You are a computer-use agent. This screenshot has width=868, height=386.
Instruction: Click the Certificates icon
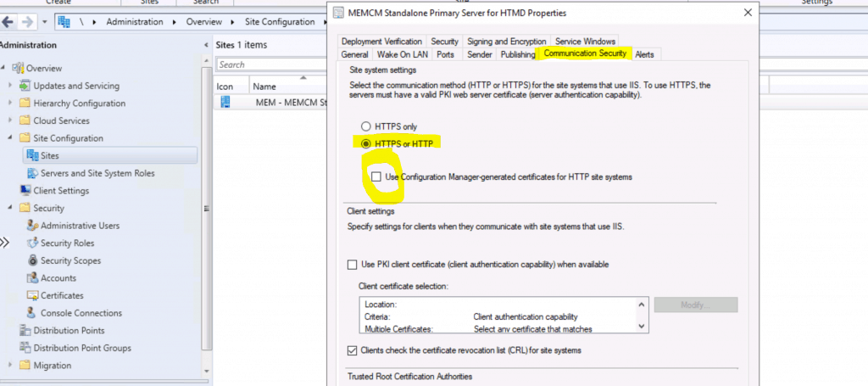[32, 295]
